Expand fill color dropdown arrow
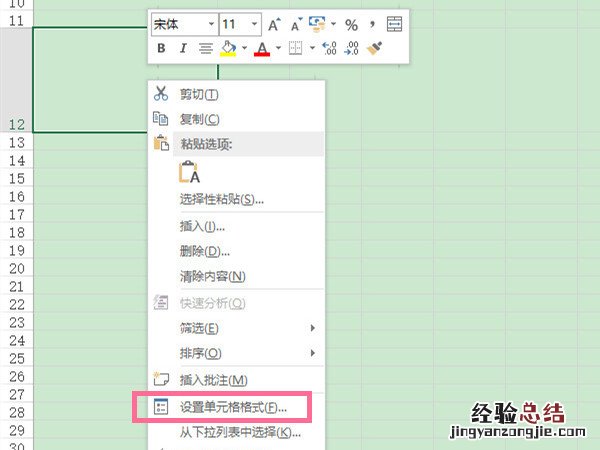600x450 pixels. coord(245,48)
